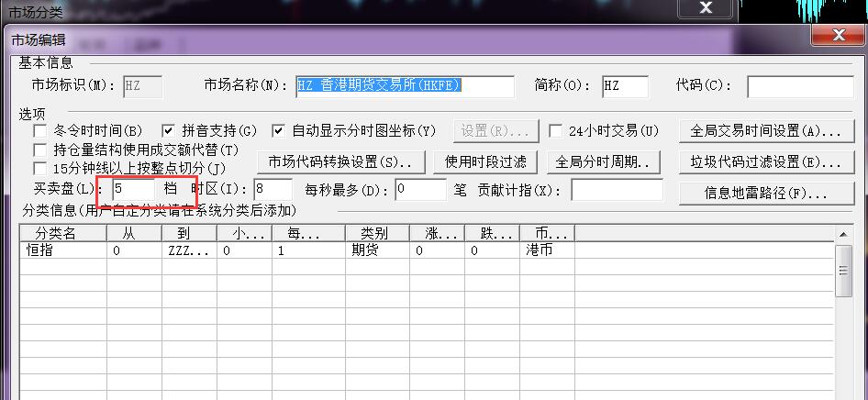Click the 贡献计指(X) input field
Viewport: 868px width, 400px height.
(x=617, y=189)
